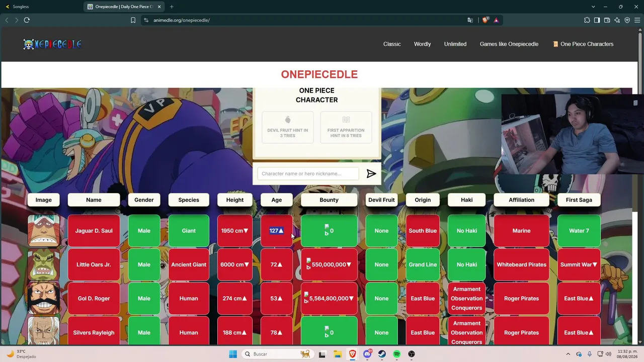
Task: Click the Haki column header
Action: tap(466, 200)
